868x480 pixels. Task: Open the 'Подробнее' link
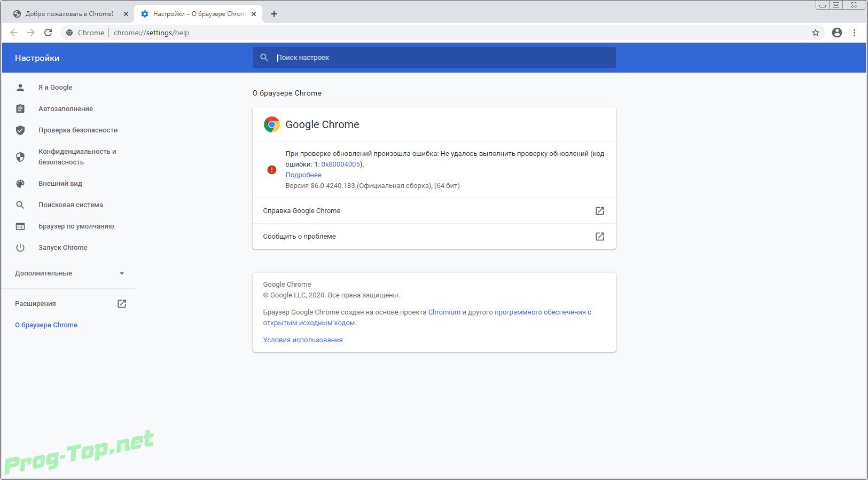pyautogui.click(x=303, y=175)
